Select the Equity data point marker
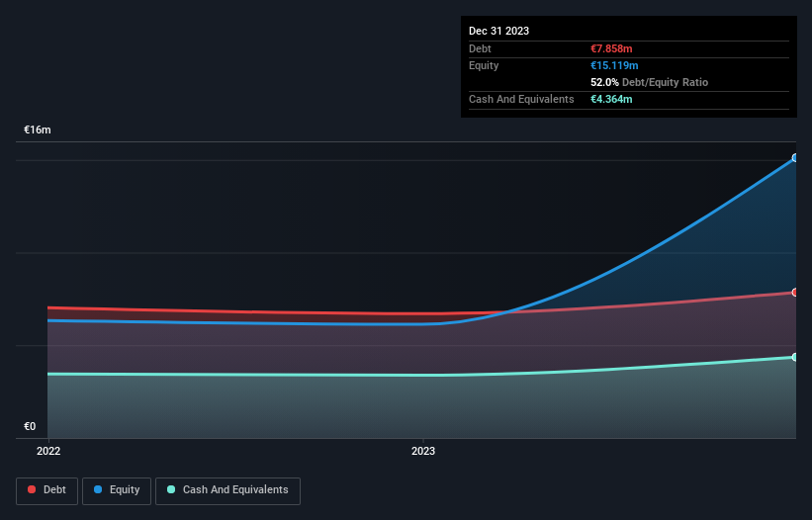Screen dimensions: 812x520 click(795, 158)
